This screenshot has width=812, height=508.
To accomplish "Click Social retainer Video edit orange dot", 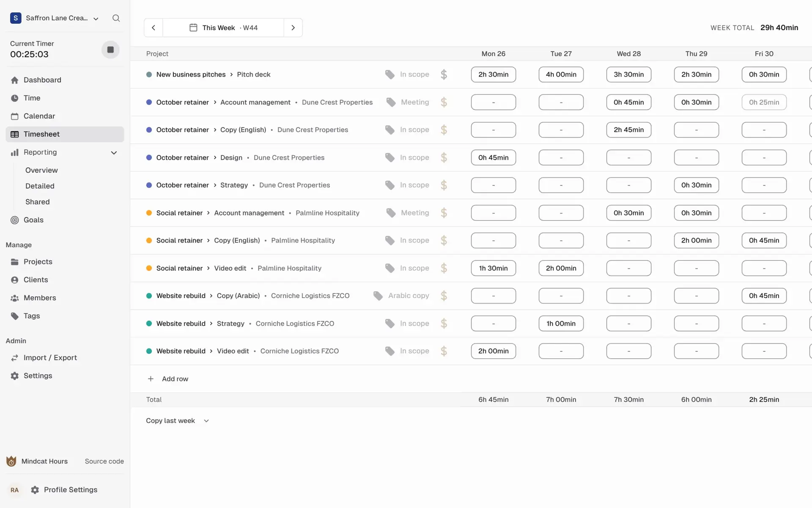I will point(149,268).
